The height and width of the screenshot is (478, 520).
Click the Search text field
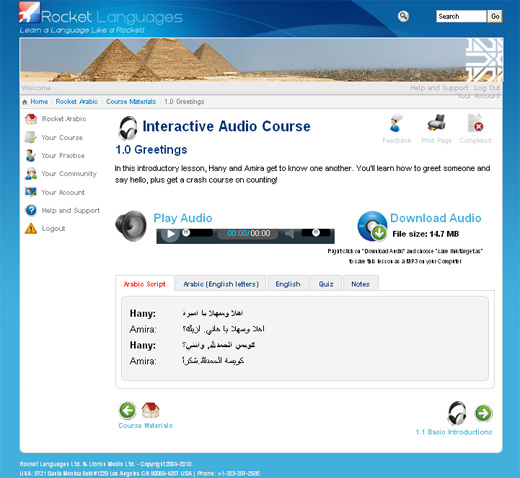(461, 16)
